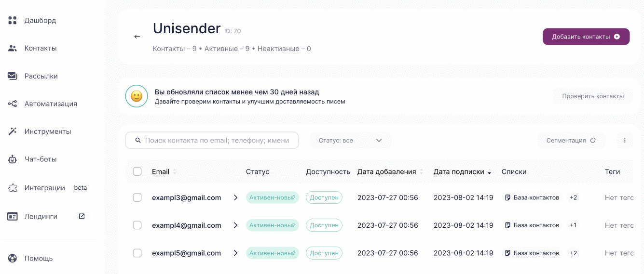Open the Статус: все dropdown
This screenshot has width=644, height=274.
click(x=350, y=140)
